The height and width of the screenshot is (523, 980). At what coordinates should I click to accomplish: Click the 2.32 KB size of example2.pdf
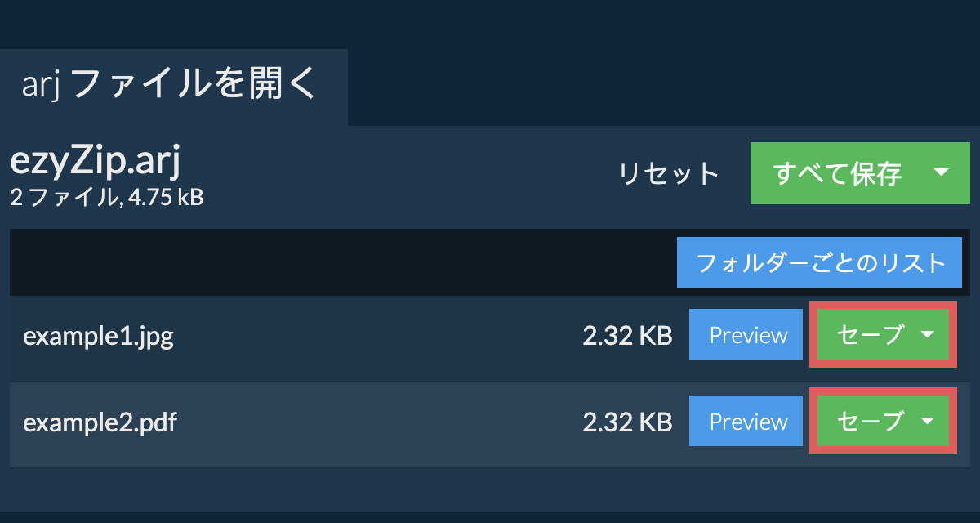(x=627, y=422)
